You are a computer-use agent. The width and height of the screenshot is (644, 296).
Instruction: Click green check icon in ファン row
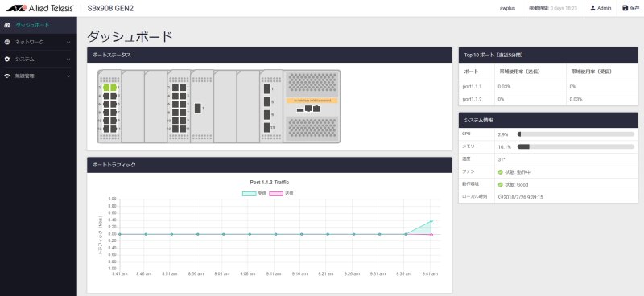click(x=500, y=172)
